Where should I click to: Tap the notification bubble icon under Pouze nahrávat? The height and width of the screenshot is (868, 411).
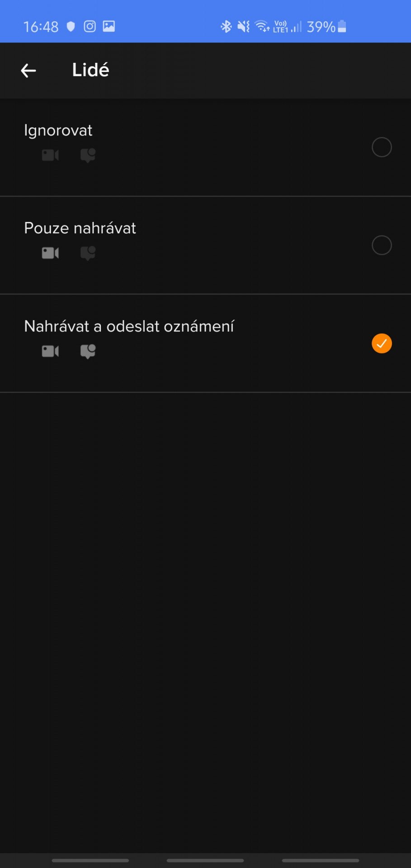point(88,253)
